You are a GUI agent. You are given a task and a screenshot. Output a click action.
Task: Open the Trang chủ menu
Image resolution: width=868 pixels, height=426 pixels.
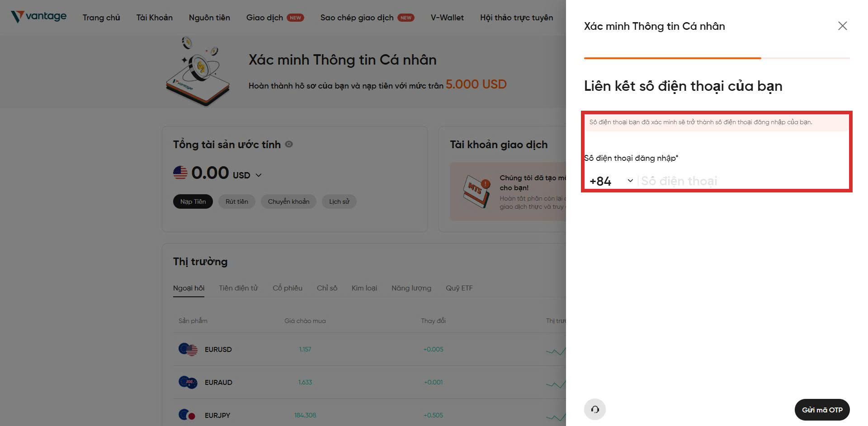coord(101,18)
